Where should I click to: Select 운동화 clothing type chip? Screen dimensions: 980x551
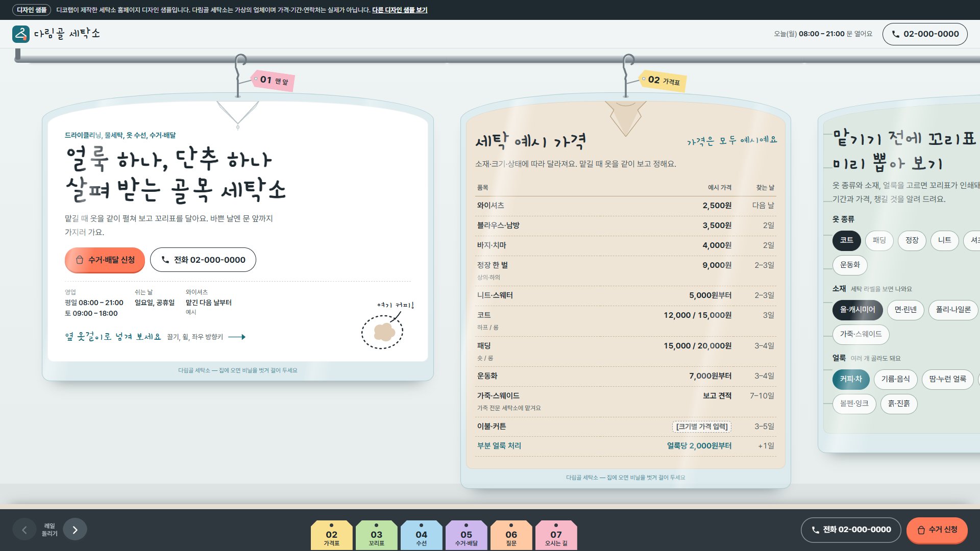[850, 265]
